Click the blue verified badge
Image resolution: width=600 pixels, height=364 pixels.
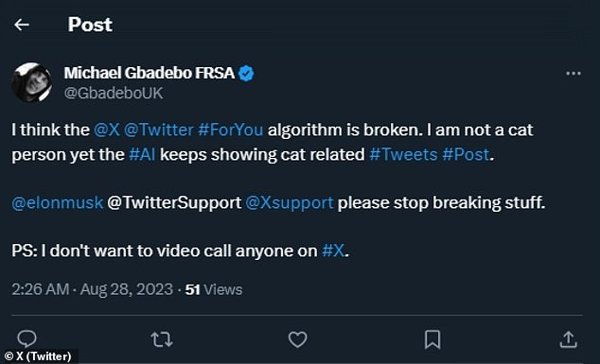[246, 74]
